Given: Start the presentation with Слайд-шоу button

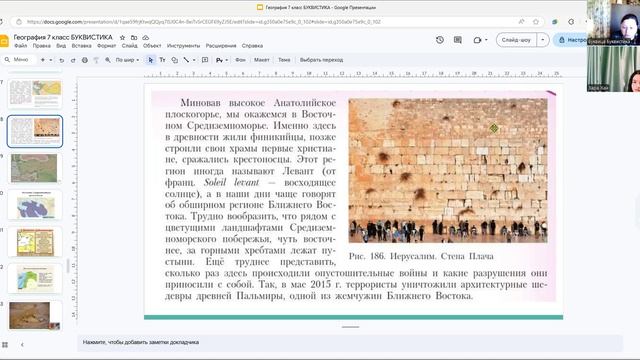Looking at the screenshot, I should click(516, 40).
